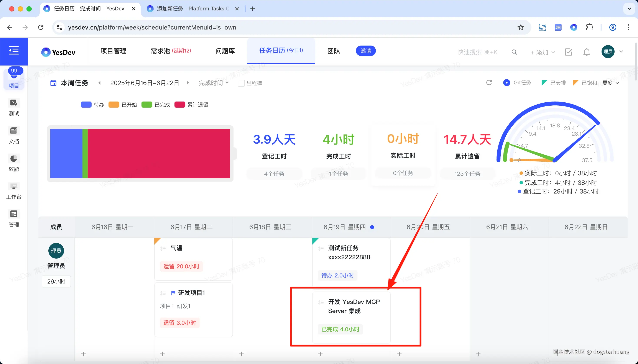This screenshot has width=638, height=364.
Task: Open the 测试 sidebar icon
Action: [14, 103]
